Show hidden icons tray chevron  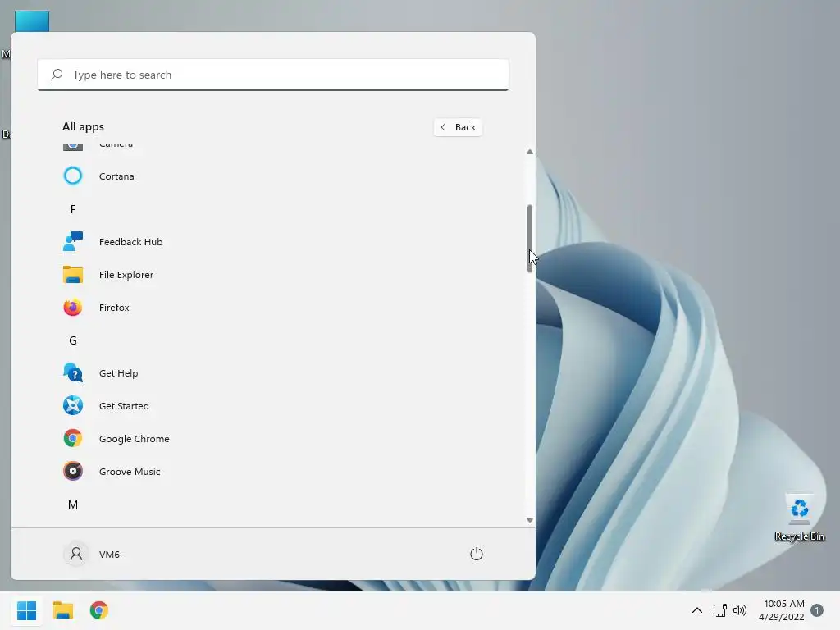coord(697,610)
